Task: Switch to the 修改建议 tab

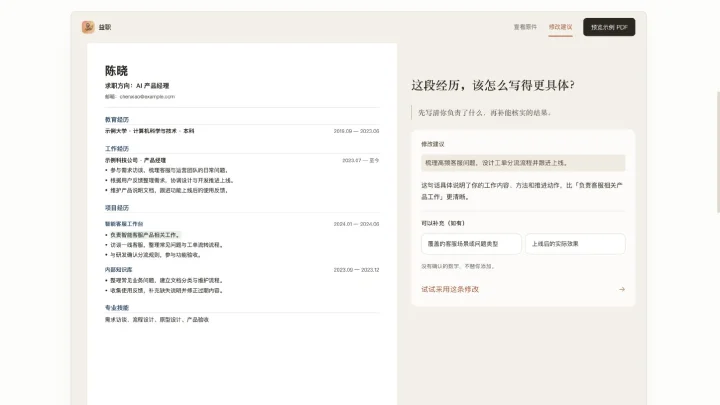Action: (560, 27)
